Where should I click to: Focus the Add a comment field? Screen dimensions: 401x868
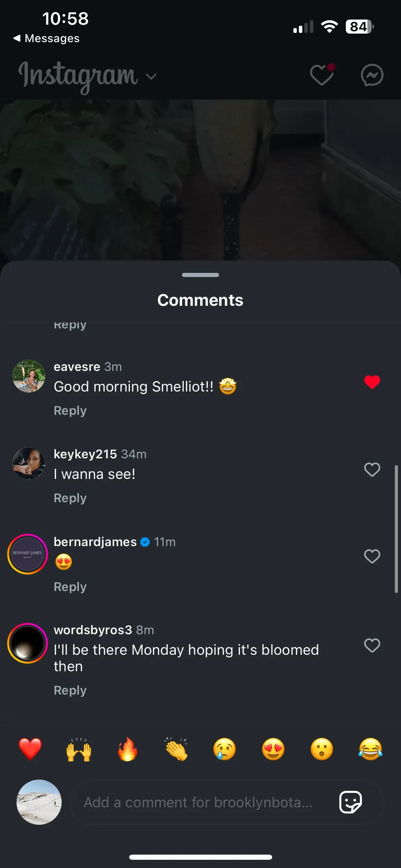coord(198,802)
